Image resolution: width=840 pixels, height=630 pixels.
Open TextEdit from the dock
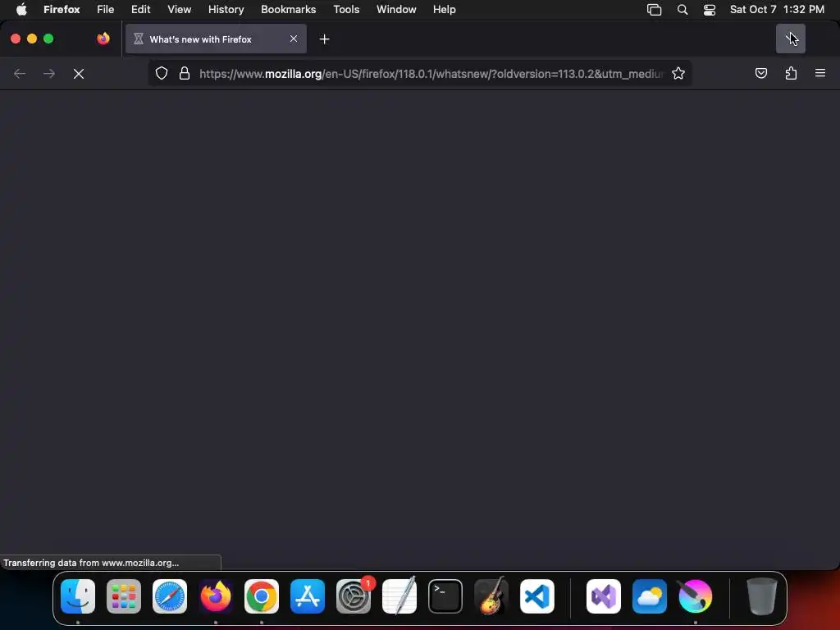tap(399, 596)
